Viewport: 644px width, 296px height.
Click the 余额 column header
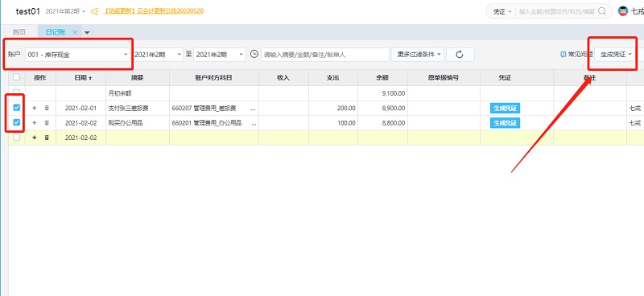(382, 77)
